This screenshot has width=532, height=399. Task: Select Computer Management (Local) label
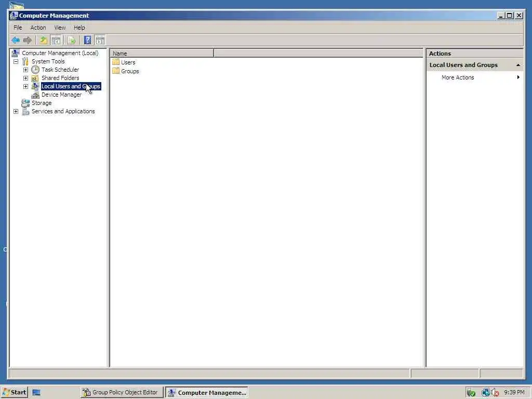[60, 53]
